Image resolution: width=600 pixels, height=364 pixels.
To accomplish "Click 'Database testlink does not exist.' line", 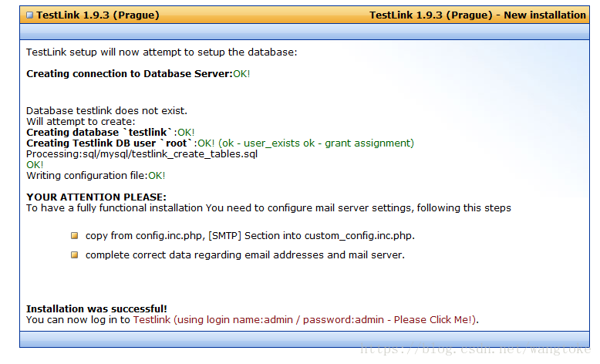I will 106,110.
